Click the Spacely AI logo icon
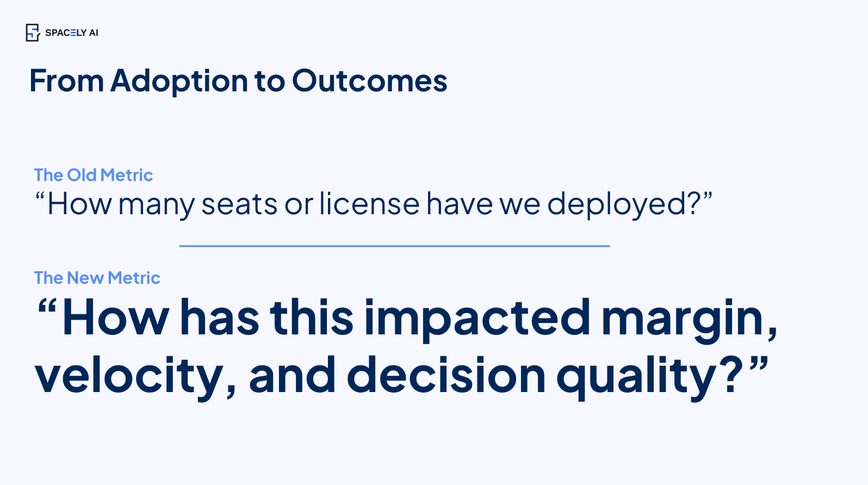Image resolution: width=868 pixels, height=485 pixels. click(33, 33)
